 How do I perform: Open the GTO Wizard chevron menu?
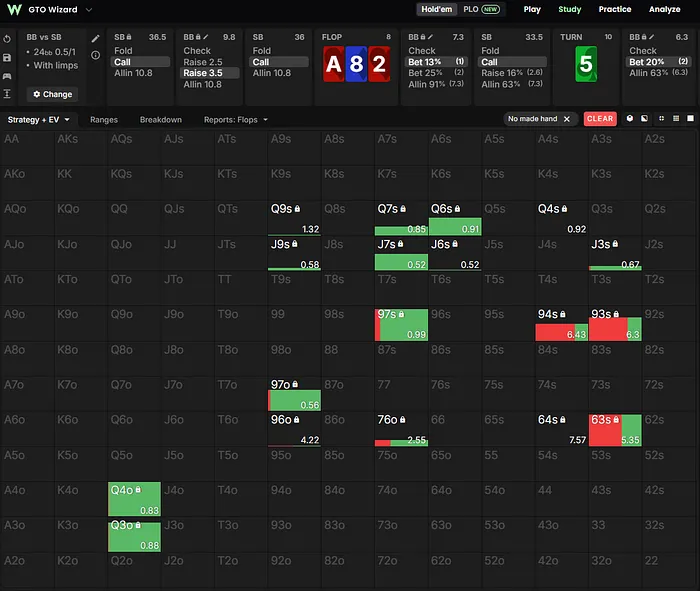(89, 9)
